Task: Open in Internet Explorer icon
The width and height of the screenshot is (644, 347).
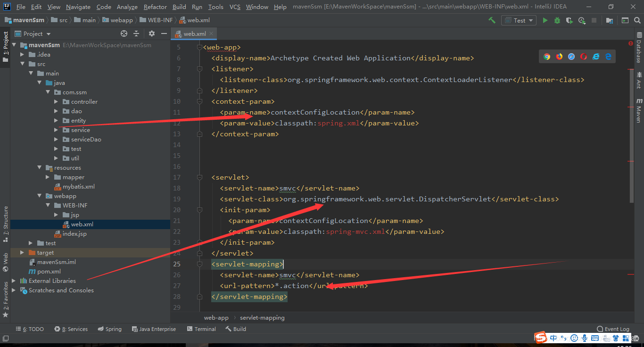Action: pyautogui.click(x=596, y=57)
